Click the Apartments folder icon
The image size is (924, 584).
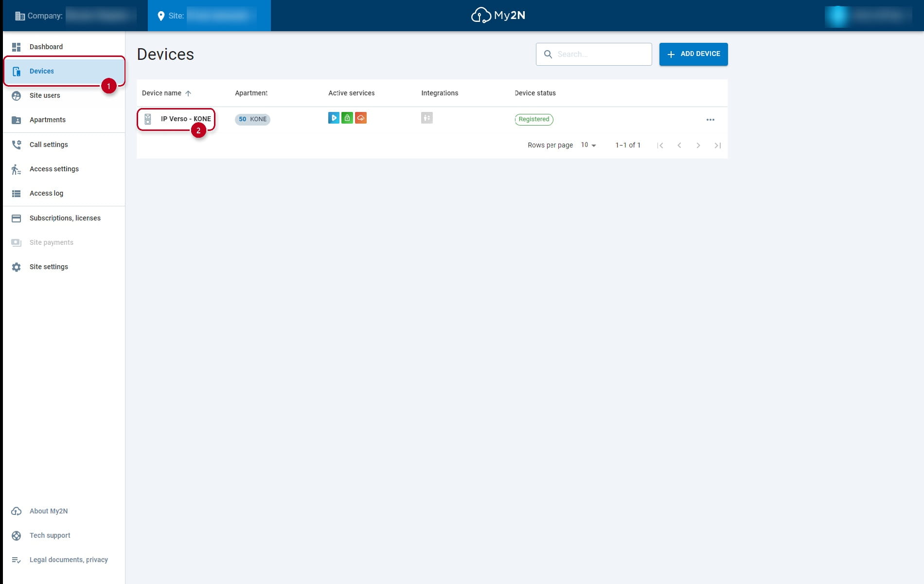pyautogui.click(x=16, y=120)
